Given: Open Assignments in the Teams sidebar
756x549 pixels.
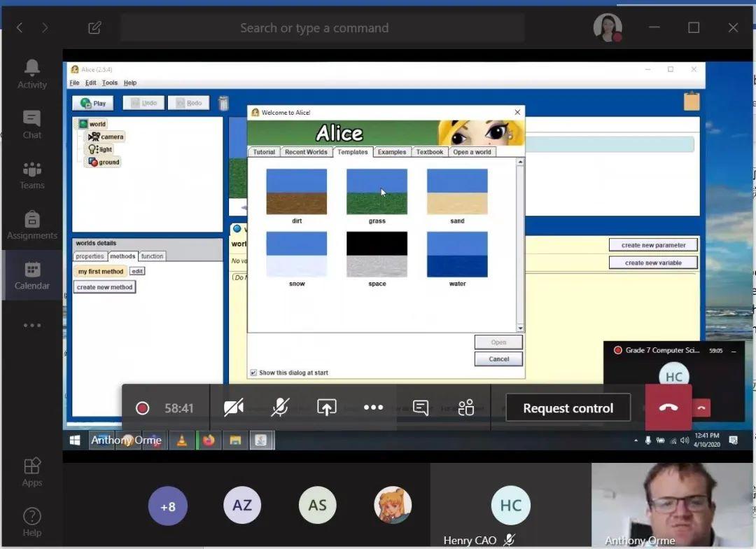Looking at the screenshot, I should tap(31, 225).
